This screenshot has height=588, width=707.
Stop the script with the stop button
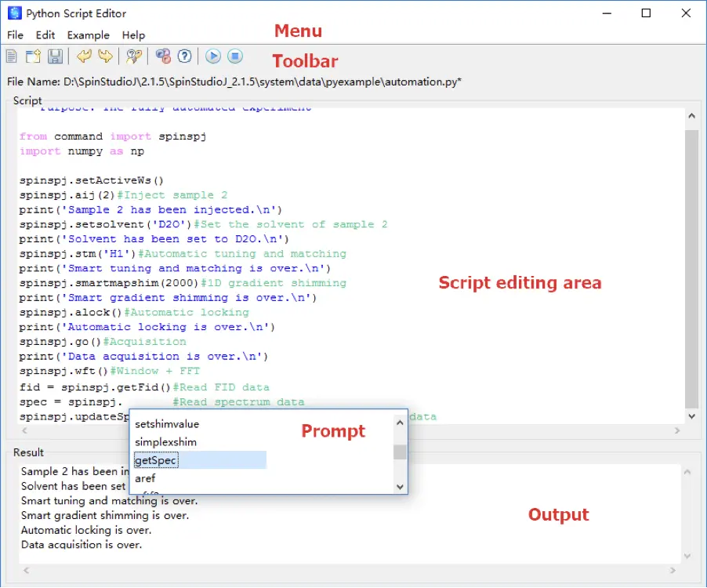(235, 56)
